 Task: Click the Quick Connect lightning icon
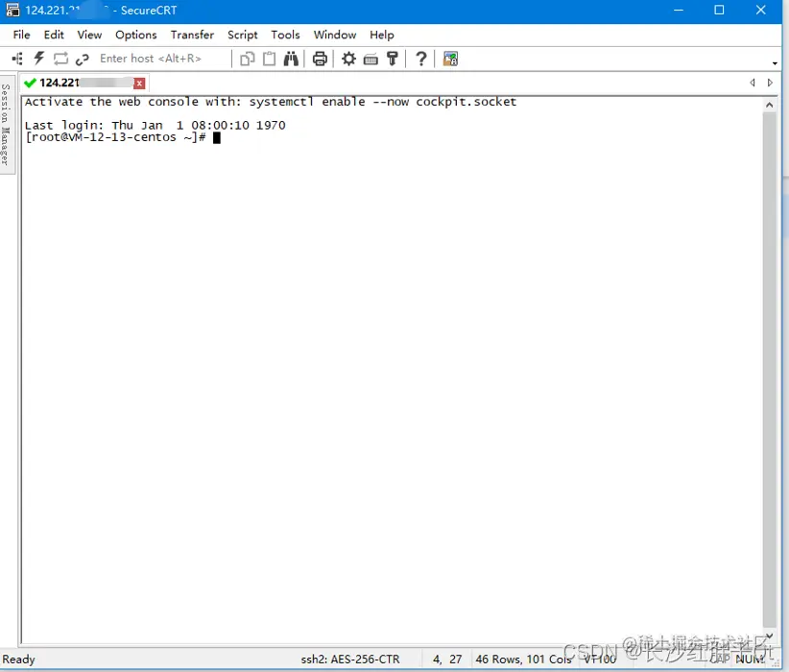point(38,59)
